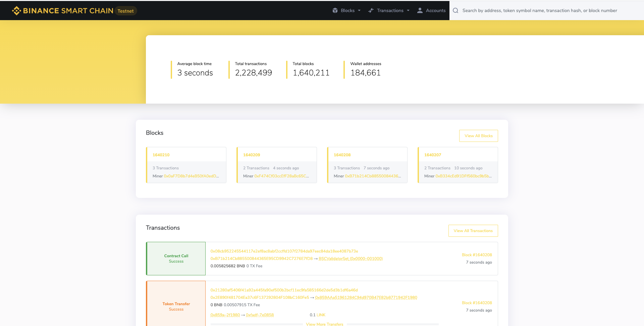Viewport: 644px width, 326px height.
Task: Click 0.005825682 BNB amount
Action: point(228,266)
